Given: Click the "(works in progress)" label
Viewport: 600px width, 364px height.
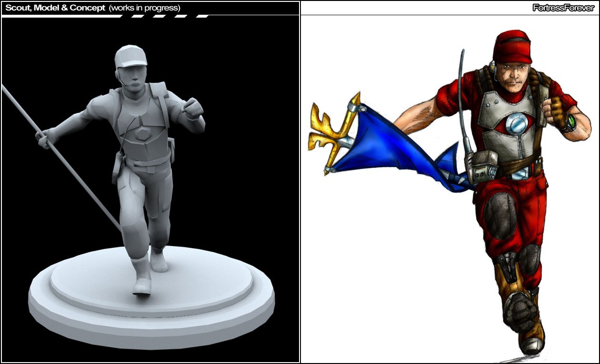Looking at the screenshot, I should pyautogui.click(x=145, y=8).
